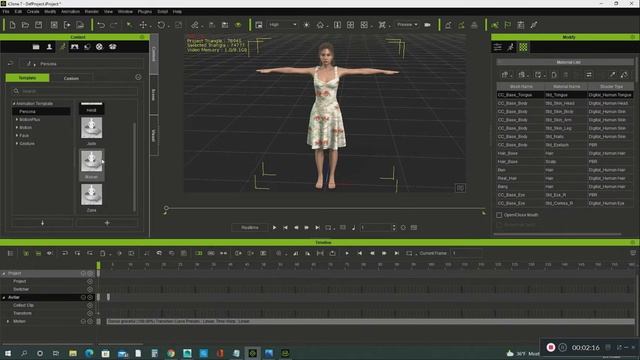Click the Current Frame input field
The width and height of the screenshot is (640, 360).
pos(466,253)
